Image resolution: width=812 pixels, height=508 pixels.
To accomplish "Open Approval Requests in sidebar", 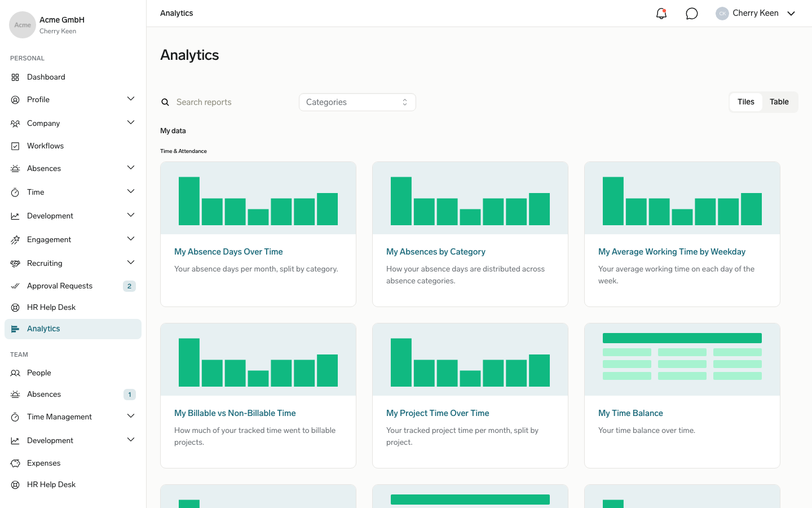I will (x=73, y=286).
